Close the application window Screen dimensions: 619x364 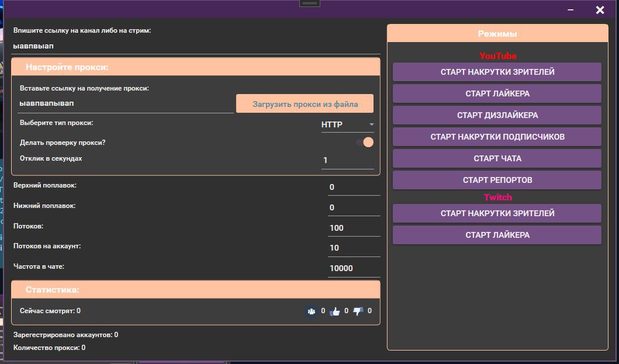600,10
